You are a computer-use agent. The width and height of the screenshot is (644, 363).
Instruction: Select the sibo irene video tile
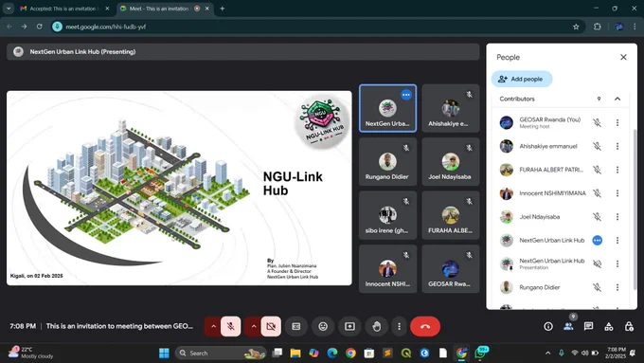(387, 215)
